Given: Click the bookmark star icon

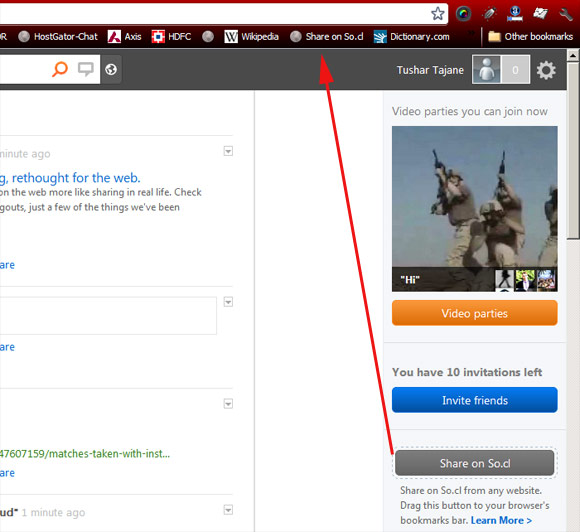Looking at the screenshot, I should (x=438, y=14).
